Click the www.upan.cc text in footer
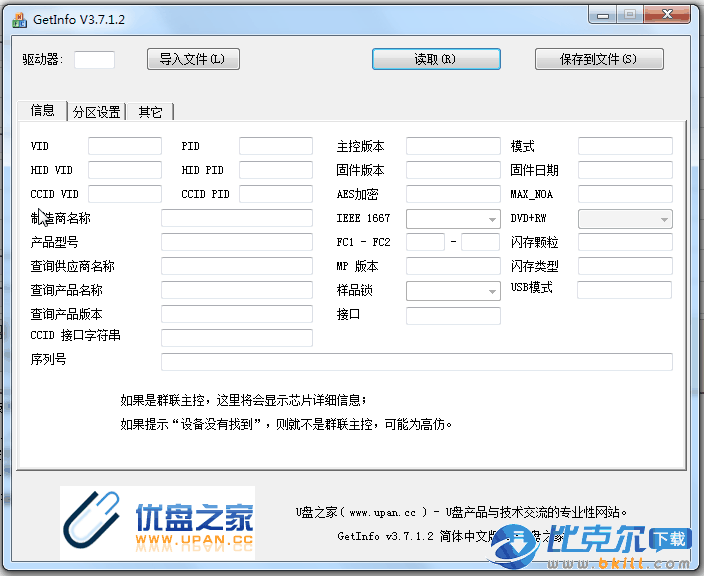The width and height of the screenshot is (704, 576). click(x=383, y=513)
